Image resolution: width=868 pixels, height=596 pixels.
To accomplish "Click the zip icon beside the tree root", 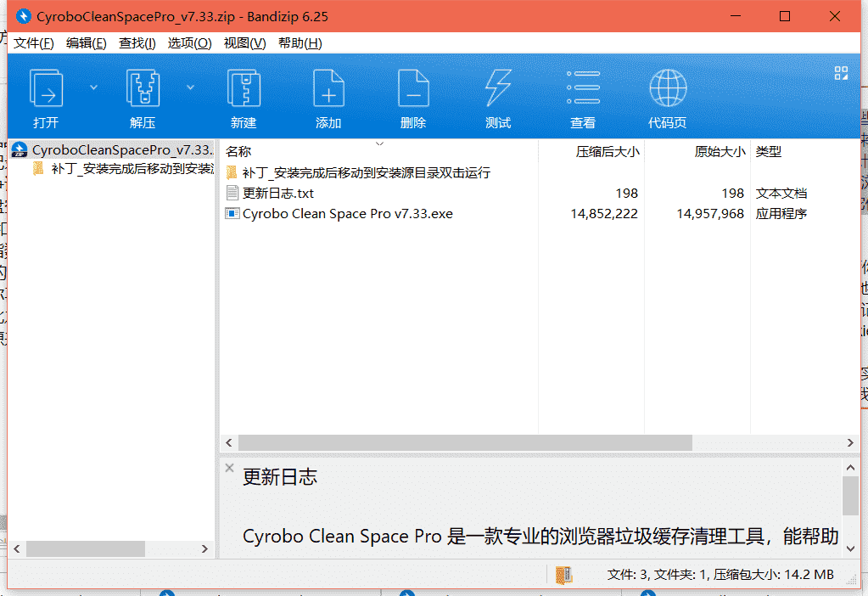I will [x=20, y=149].
